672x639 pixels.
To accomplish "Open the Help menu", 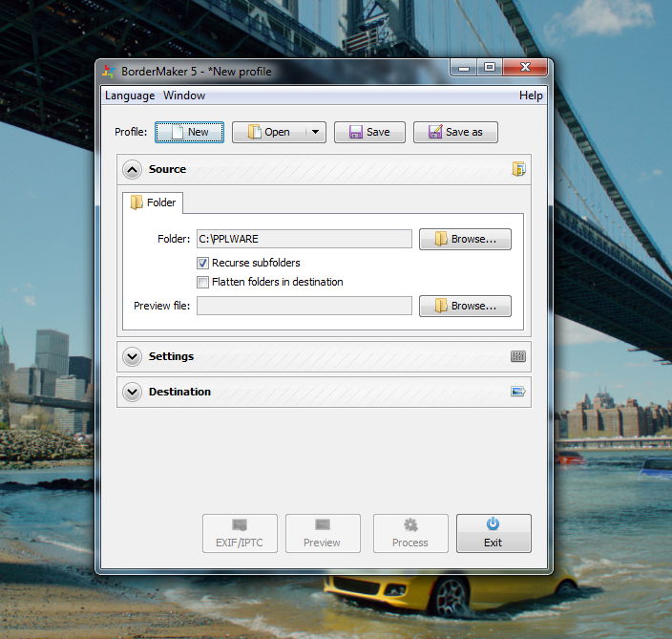I will 531,96.
